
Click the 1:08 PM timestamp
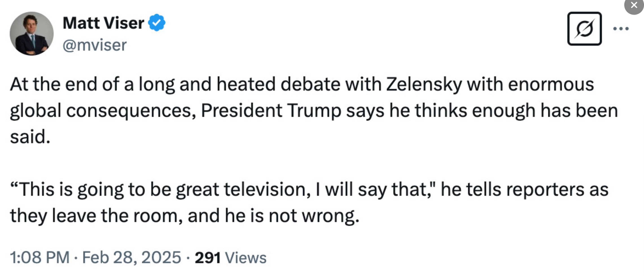click(x=40, y=257)
